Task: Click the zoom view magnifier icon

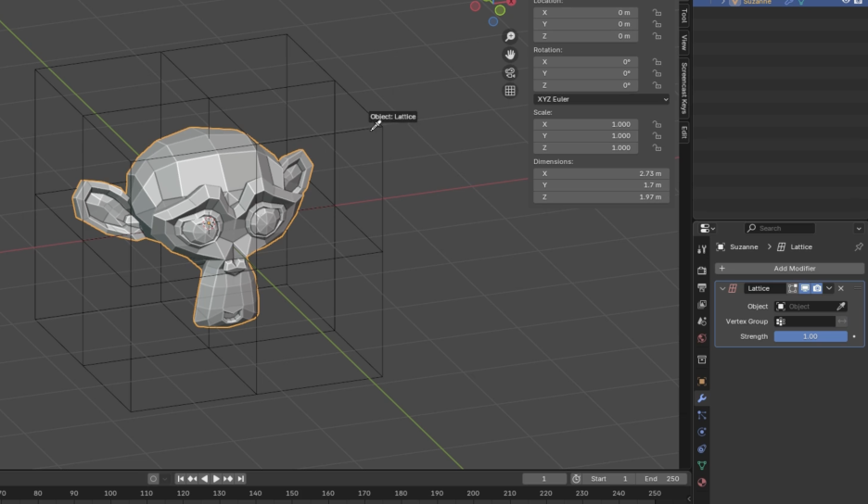Action: [510, 36]
